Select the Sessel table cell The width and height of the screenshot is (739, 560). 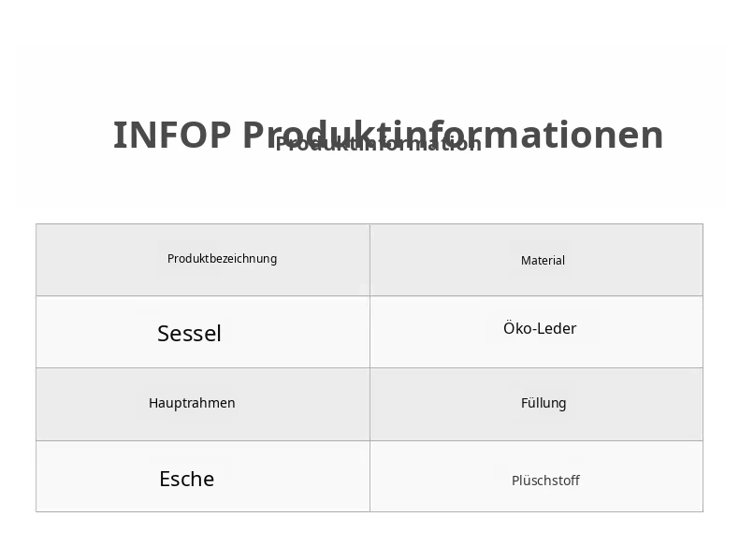tap(203, 332)
